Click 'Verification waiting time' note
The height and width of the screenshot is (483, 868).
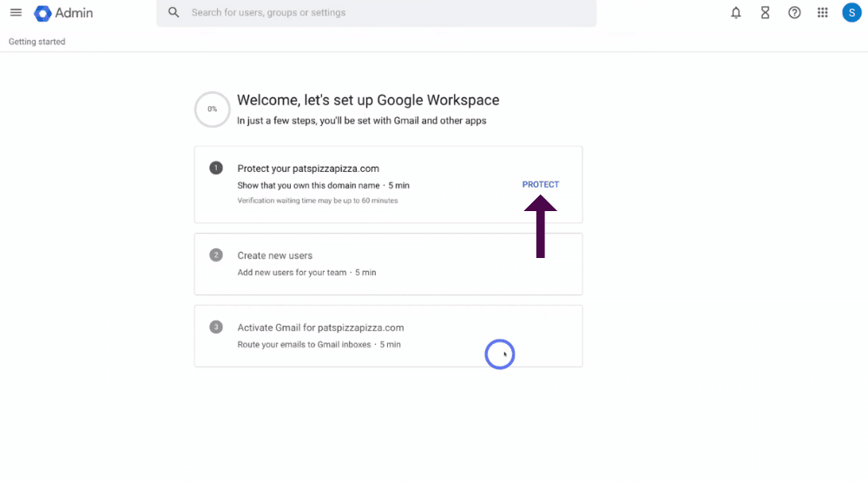pos(317,201)
